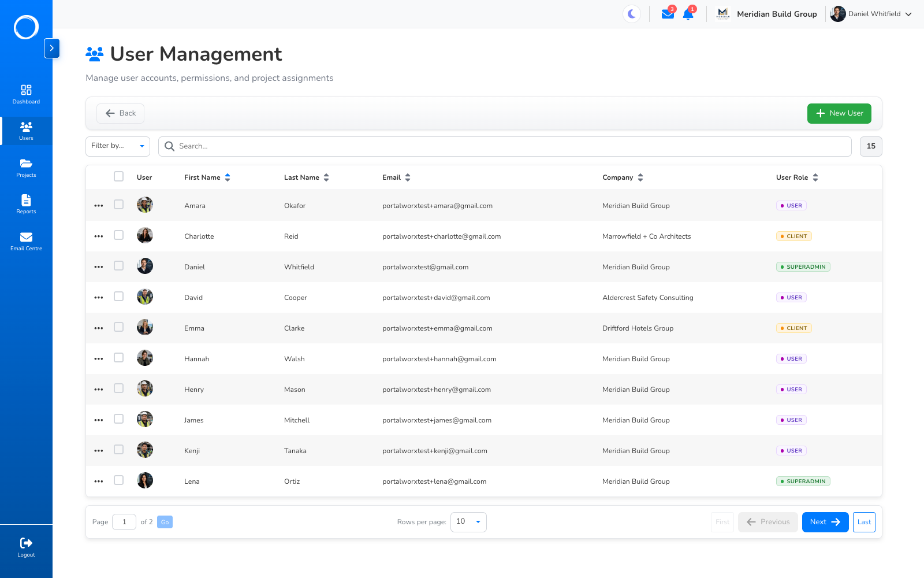Image resolution: width=924 pixels, height=578 pixels.
Task: Sort by User Role column arrows
Action: [x=815, y=177]
